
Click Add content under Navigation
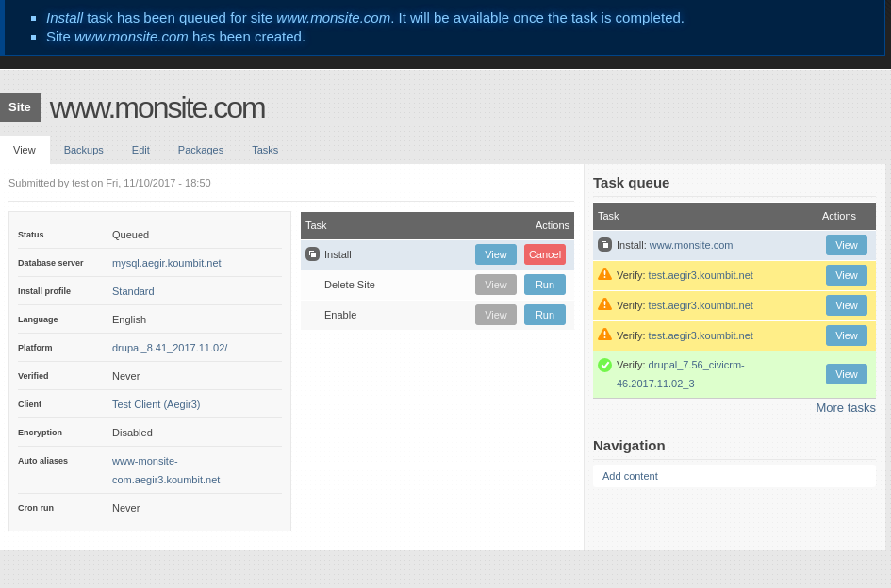tap(630, 476)
